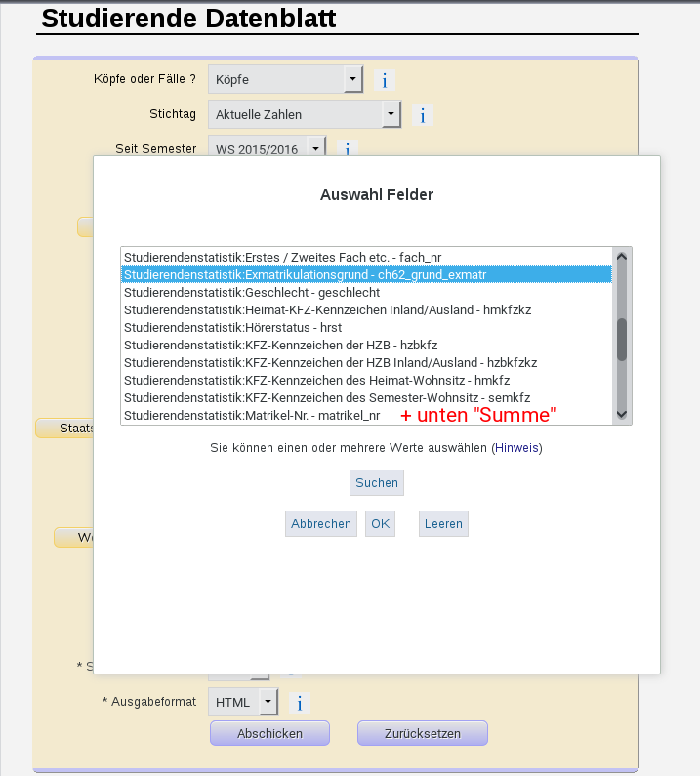This screenshot has height=776, width=700.
Task: Select Geschlecht - geschlecht entry
Action: tap(366, 293)
